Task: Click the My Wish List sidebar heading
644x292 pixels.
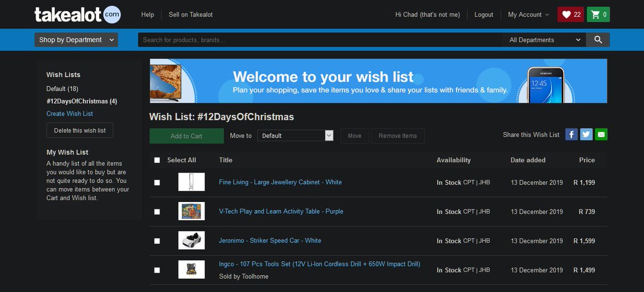Action: pos(67,152)
